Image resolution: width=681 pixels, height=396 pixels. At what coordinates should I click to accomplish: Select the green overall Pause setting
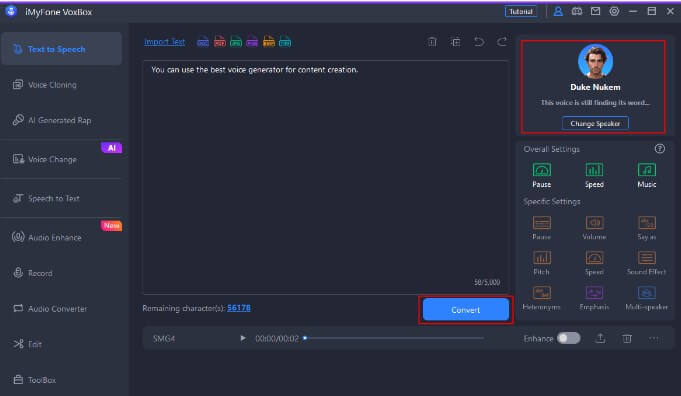point(542,175)
